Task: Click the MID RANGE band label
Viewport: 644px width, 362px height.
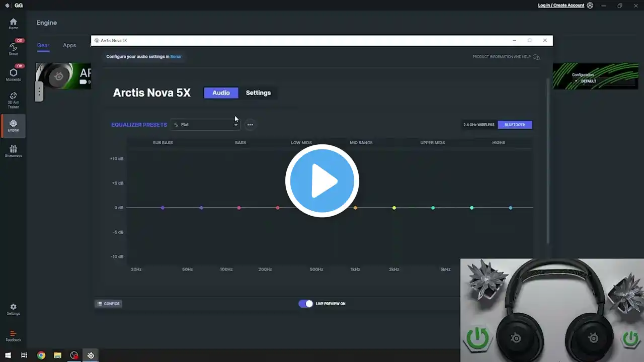Action: (361, 143)
